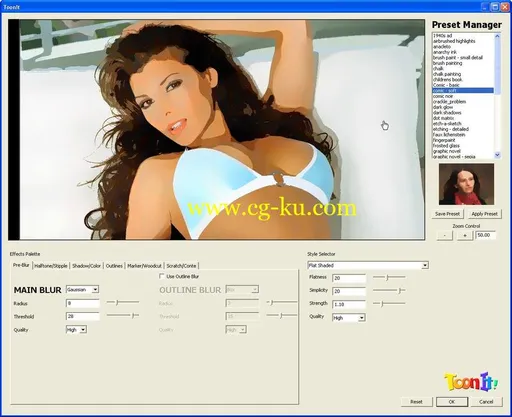Select the 'brush painting' preset
Viewport: 512px width, 417px height.
(447, 63)
